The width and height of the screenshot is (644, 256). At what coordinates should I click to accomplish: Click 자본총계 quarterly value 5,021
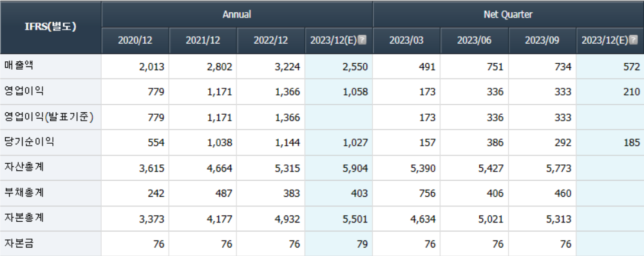pos(491,219)
